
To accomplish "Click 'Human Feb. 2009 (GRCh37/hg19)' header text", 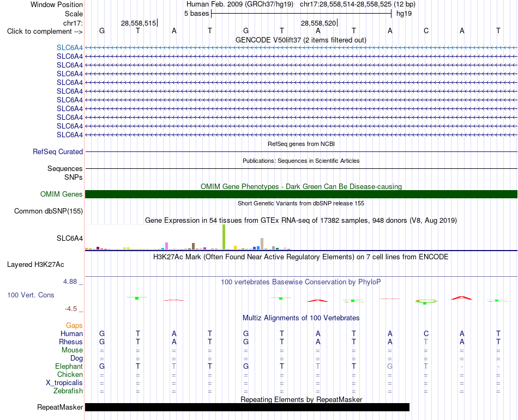I will point(240,4).
